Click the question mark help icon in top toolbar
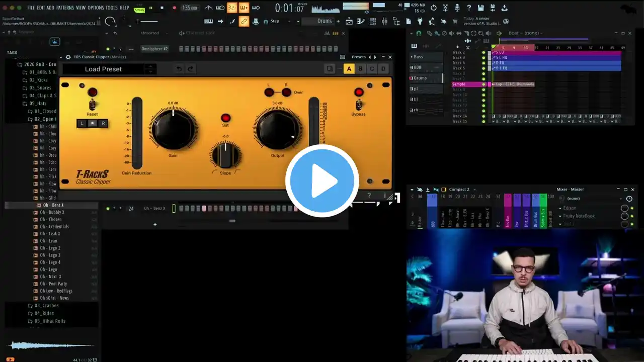The height and width of the screenshot is (362, 644). 469,8
